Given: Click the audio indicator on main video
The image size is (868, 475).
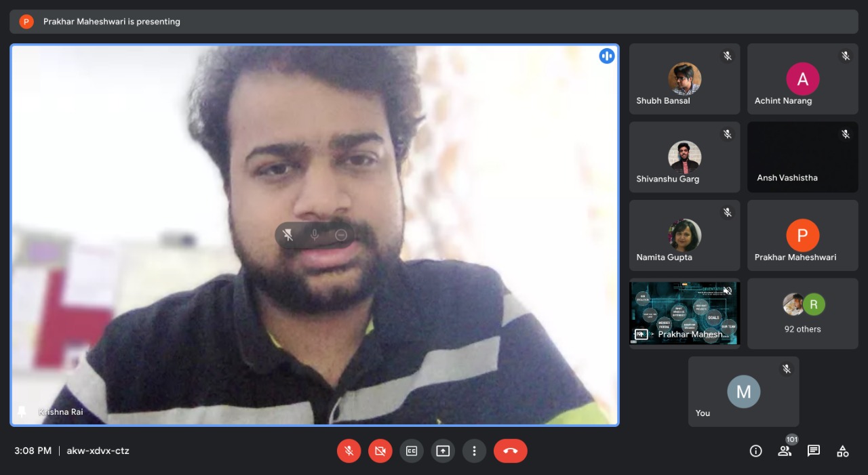Looking at the screenshot, I should [606, 56].
